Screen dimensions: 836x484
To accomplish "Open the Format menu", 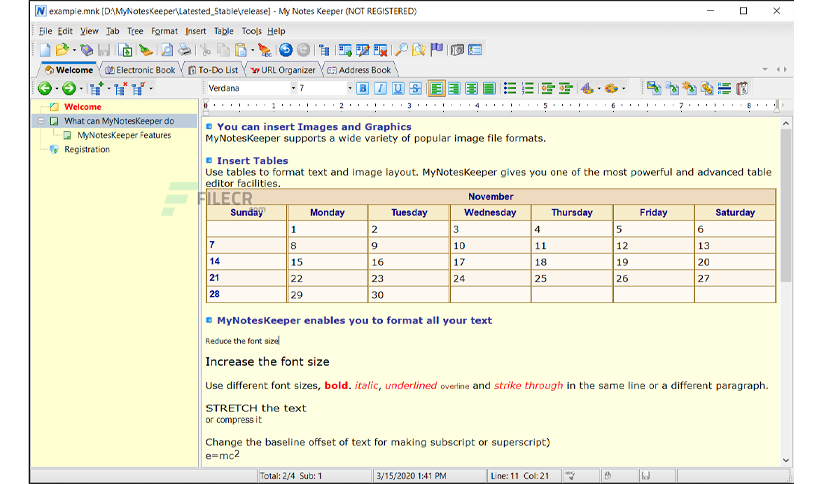I will coord(164,31).
